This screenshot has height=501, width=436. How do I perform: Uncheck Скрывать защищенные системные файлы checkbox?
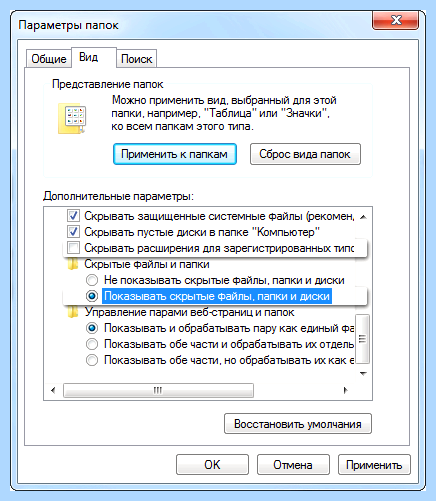73,216
